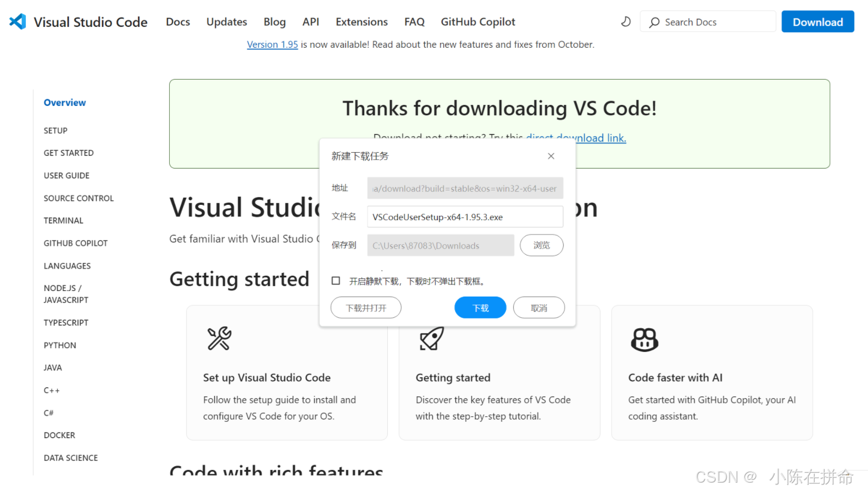The width and height of the screenshot is (868, 492).
Task: Open the DOCKER sidebar section
Action: click(x=59, y=435)
